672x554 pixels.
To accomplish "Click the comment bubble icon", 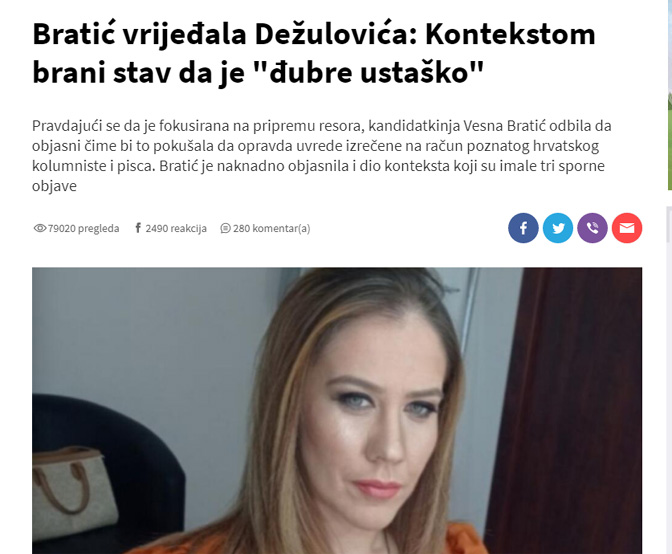I will coord(225,228).
